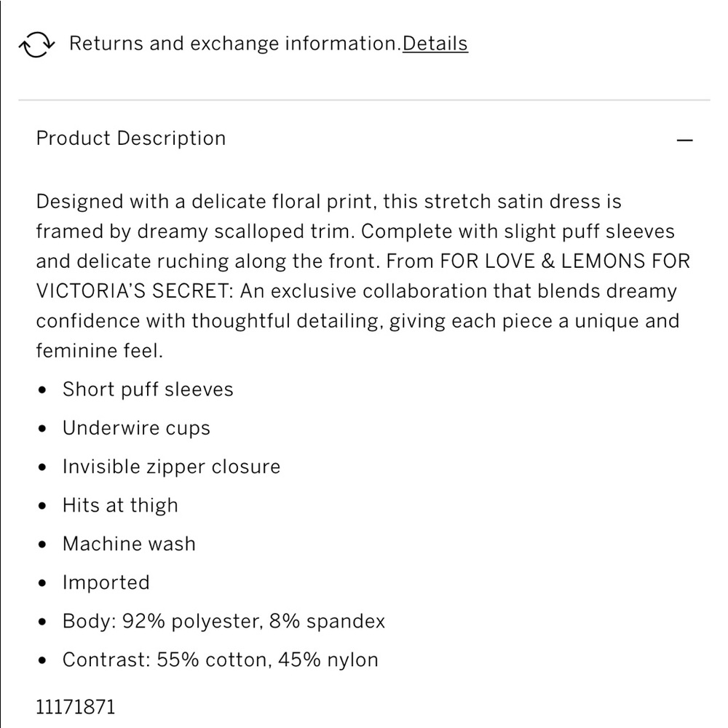Click the Product Description section heading
Viewport: 728px width, 728px height.
pyautogui.click(x=131, y=138)
